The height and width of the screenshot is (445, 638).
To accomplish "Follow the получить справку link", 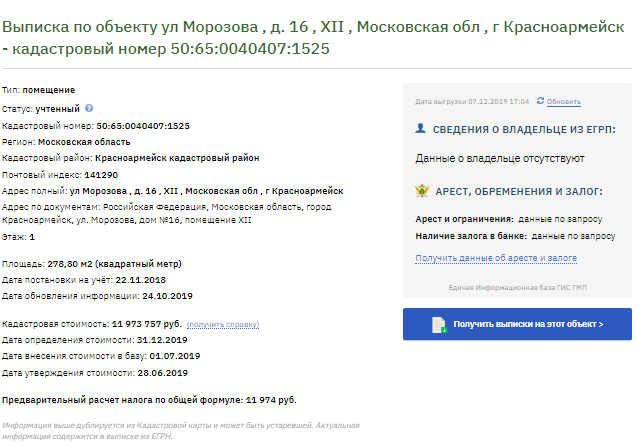I will tap(223, 325).
